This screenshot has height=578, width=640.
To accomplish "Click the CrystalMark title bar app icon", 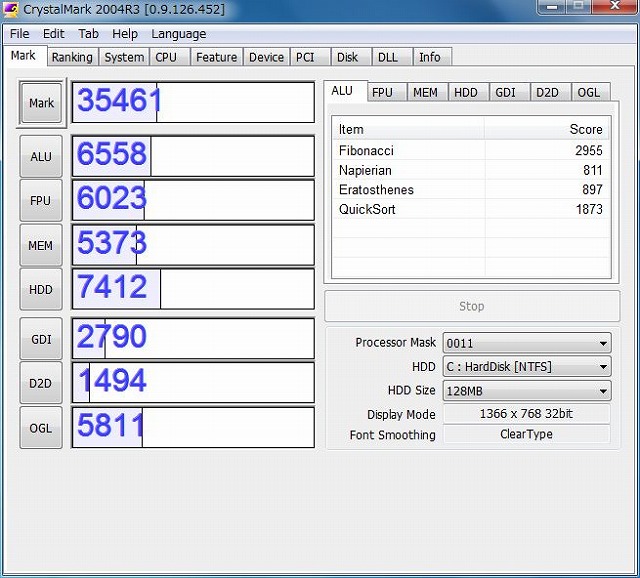I will coord(10,8).
